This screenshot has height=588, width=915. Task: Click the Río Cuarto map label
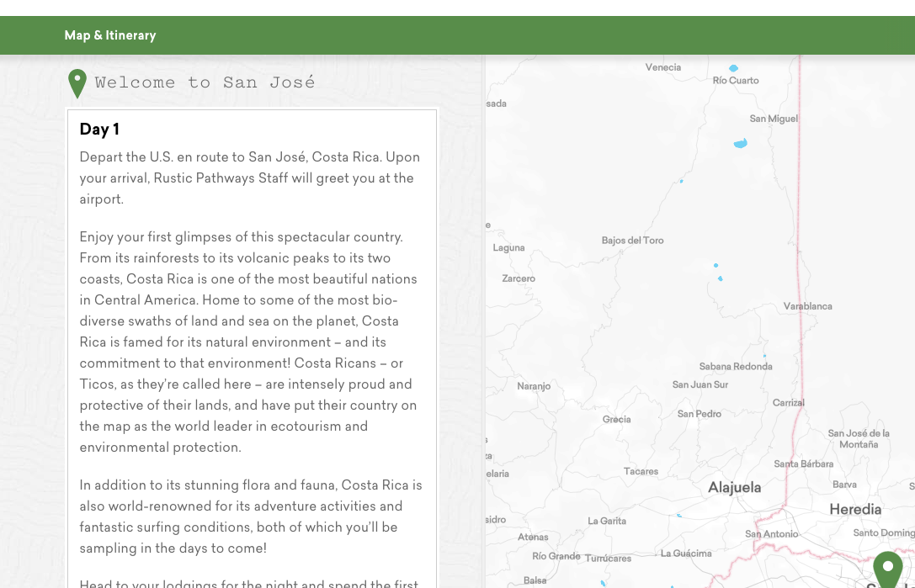click(735, 81)
